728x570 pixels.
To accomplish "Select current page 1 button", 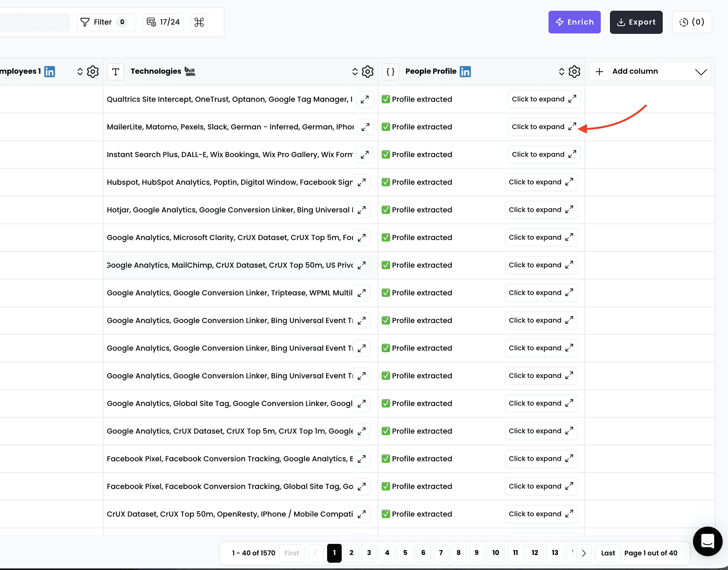I will [x=334, y=553].
